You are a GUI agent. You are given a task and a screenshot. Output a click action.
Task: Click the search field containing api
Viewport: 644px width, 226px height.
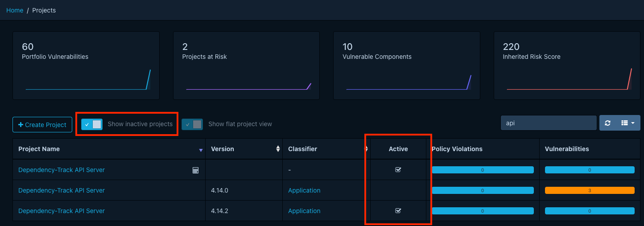tap(549, 123)
